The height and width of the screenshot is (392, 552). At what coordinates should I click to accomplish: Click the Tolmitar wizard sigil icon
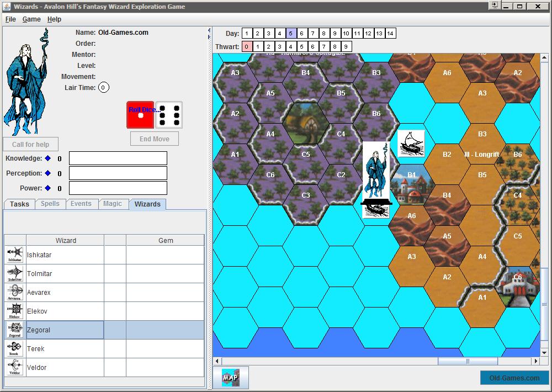pyautogui.click(x=15, y=274)
